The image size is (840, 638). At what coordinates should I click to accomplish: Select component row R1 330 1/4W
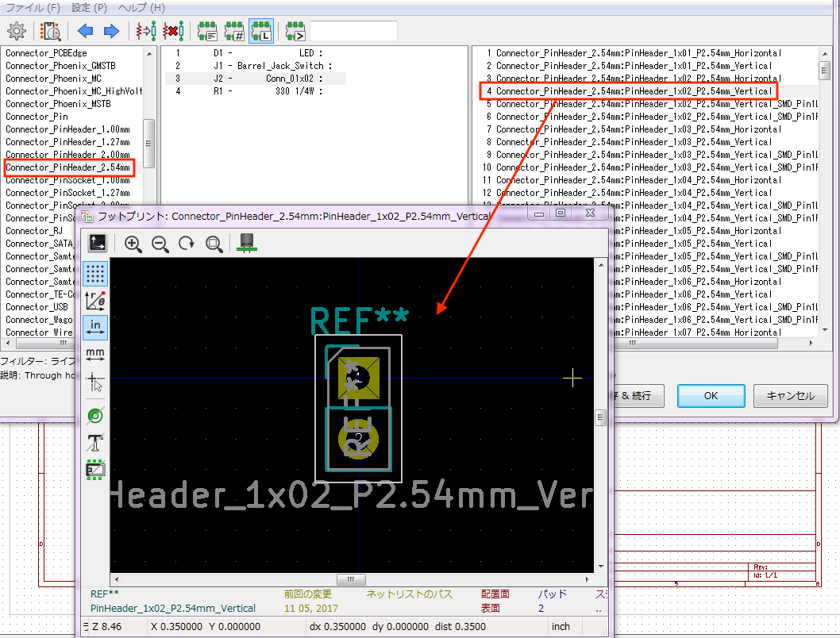[255, 91]
